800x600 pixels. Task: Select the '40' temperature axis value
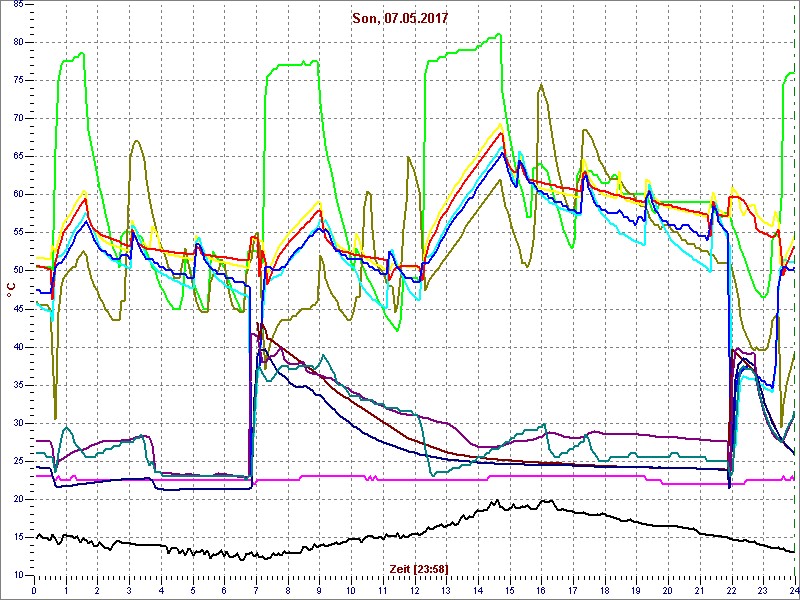click(x=17, y=347)
